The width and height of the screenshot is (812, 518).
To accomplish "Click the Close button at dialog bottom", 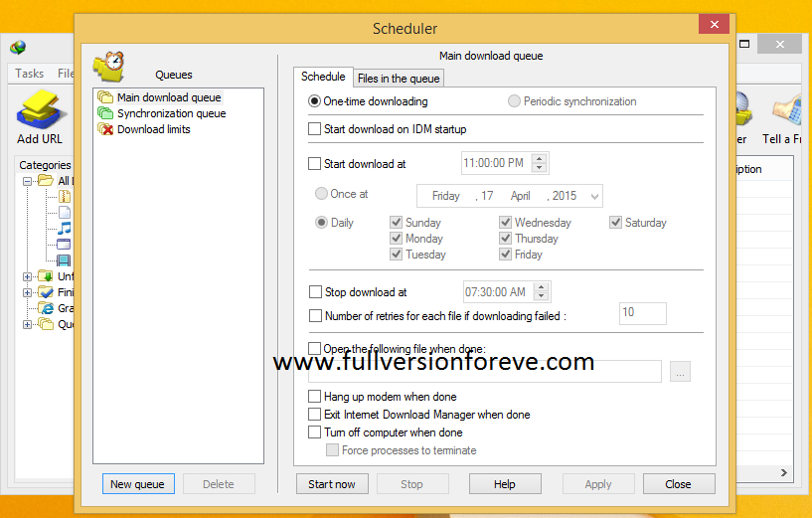I will pyautogui.click(x=679, y=484).
